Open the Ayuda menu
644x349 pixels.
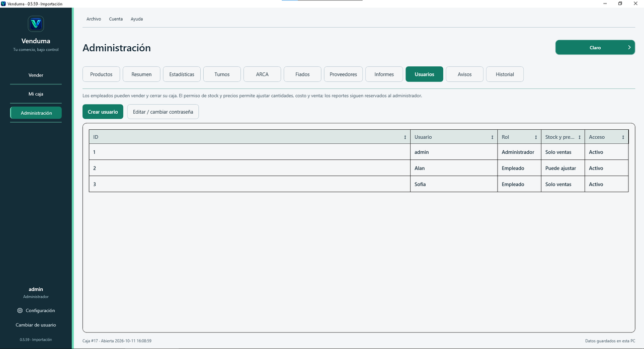(x=137, y=19)
